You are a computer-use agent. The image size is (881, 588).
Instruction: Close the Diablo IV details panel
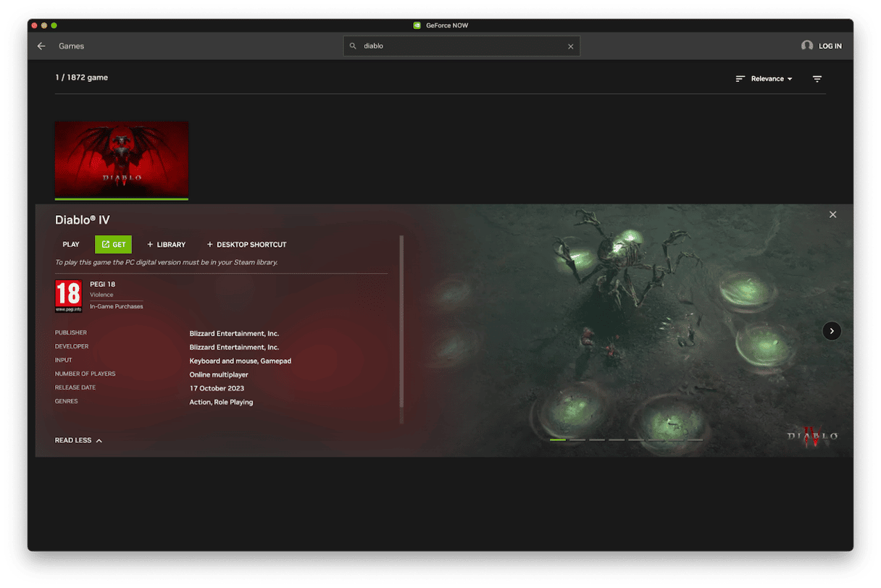832,214
